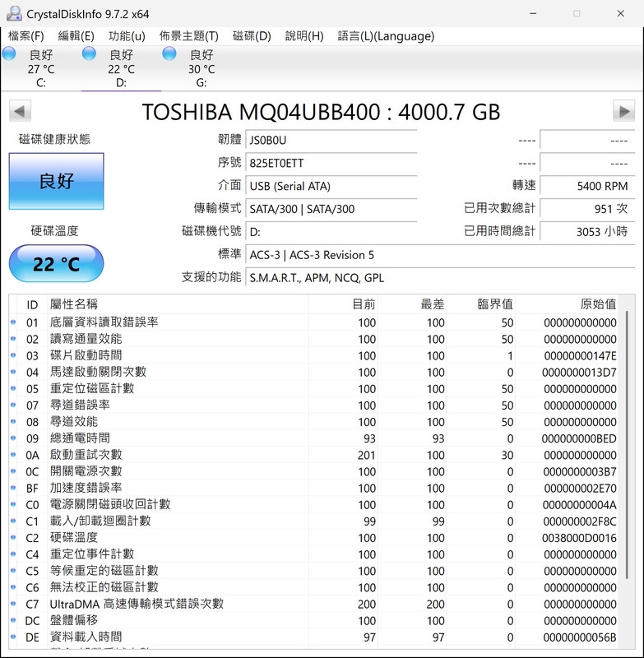Viewport: 644px width, 658px height.
Task: Click the CrystalDiskInfo app icon in title bar
Action: (x=14, y=14)
